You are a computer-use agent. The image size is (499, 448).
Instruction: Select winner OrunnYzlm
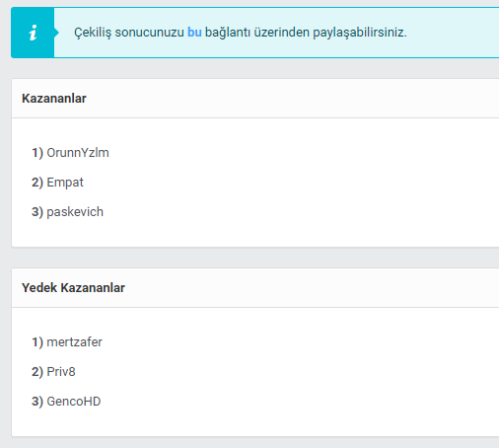click(78, 153)
